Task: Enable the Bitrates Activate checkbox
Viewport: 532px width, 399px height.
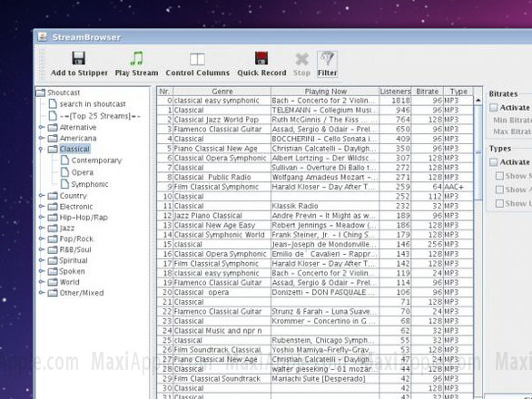Action: coord(494,108)
